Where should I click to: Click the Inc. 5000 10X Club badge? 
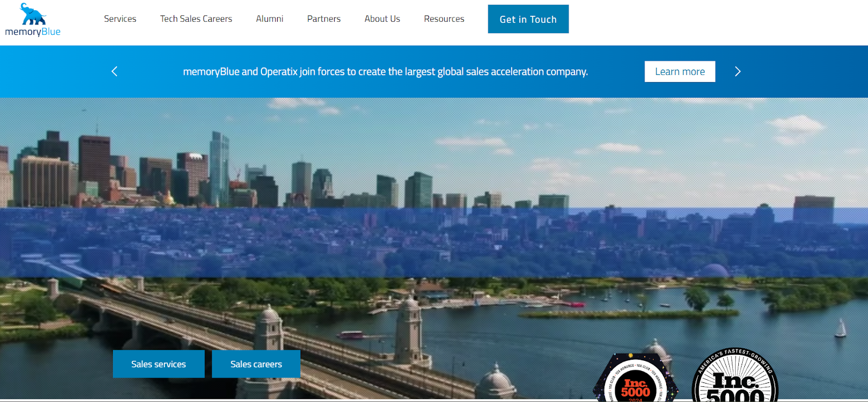pyautogui.click(x=635, y=379)
